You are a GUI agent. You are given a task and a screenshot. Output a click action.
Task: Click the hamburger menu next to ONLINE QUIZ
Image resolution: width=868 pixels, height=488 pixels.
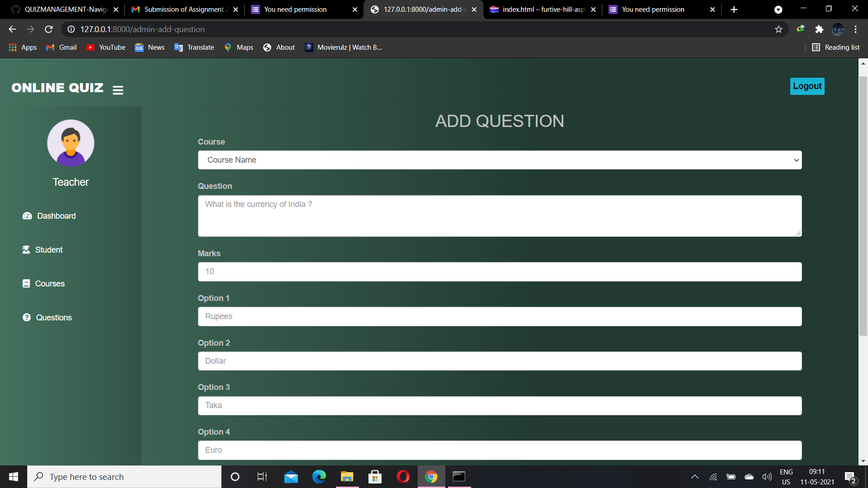tap(118, 89)
